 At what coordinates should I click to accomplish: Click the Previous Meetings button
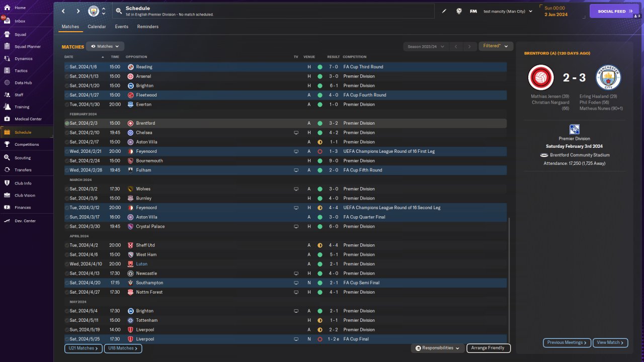tap(567, 342)
